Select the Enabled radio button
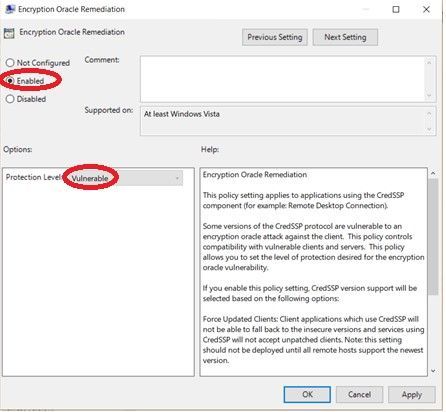 [10, 81]
